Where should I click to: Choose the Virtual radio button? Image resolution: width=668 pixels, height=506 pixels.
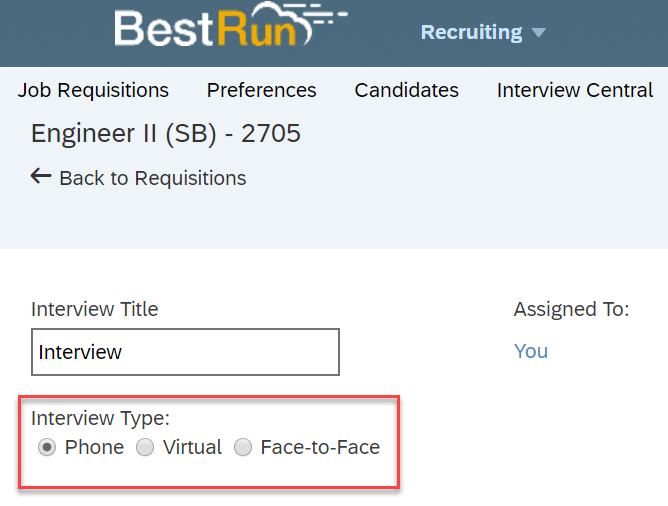(x=145, y=447)
